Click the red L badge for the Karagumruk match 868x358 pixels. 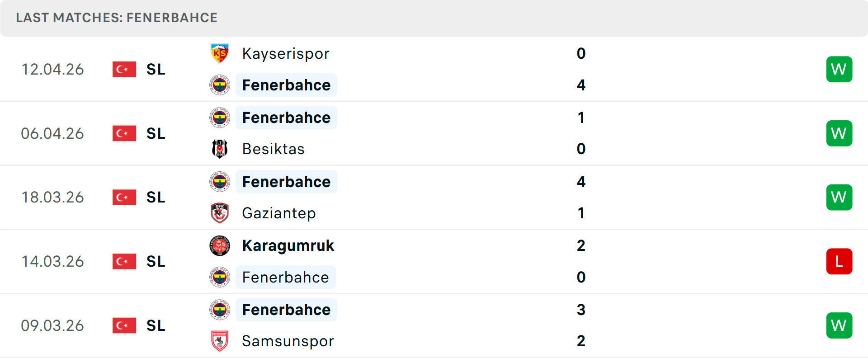839,261
